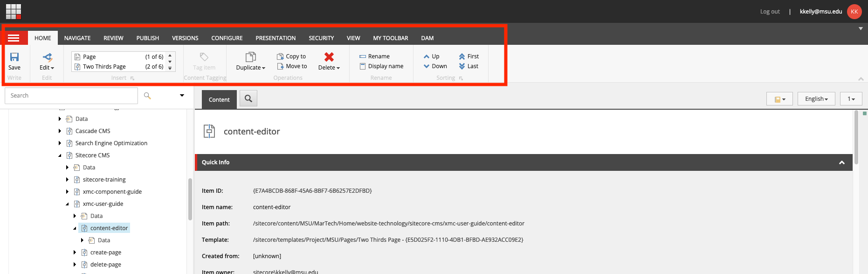
Task: Collapse the Sitecore CMS tree node
Action: pos(60,155)
